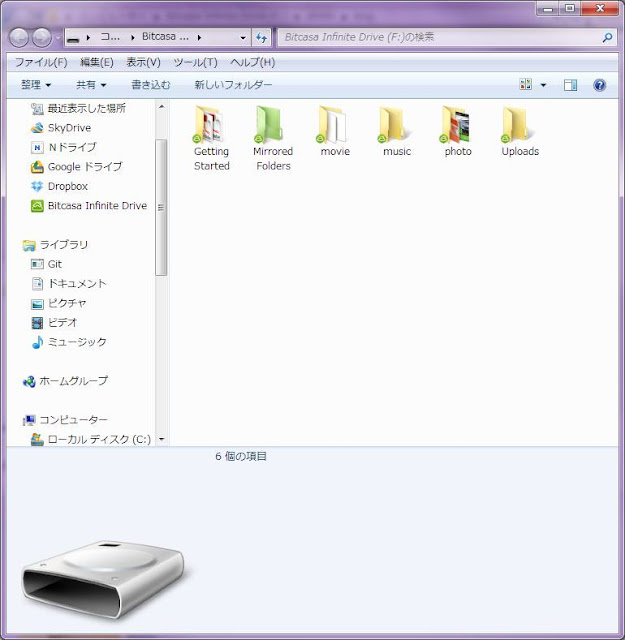The image size is (625, 640).
Task: Open the 表示(V) menu
Action: point(143,62)
